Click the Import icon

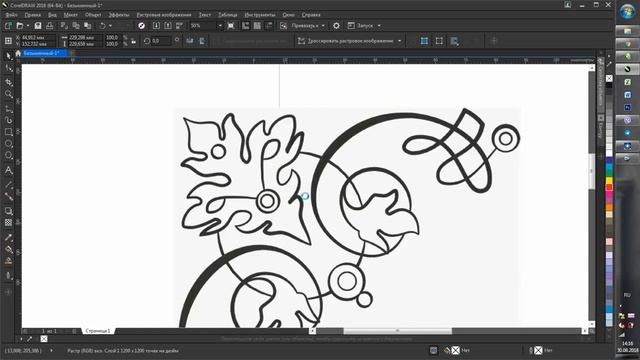(x=156, y=26)
